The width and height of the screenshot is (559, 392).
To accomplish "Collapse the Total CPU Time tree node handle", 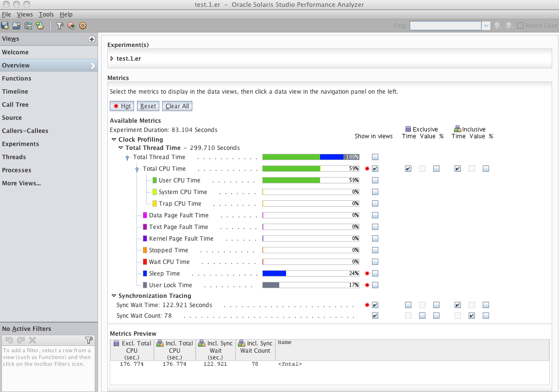I will tap(137, 169).
